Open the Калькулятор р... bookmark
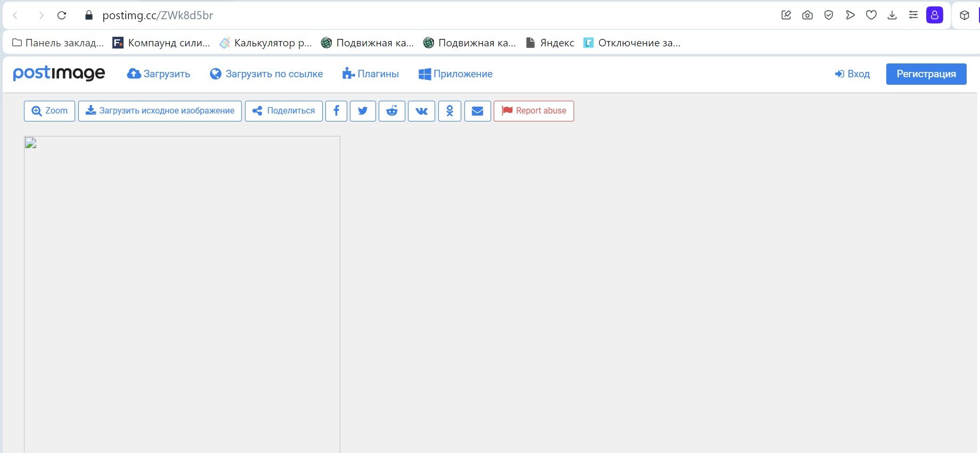 [266, 43]
